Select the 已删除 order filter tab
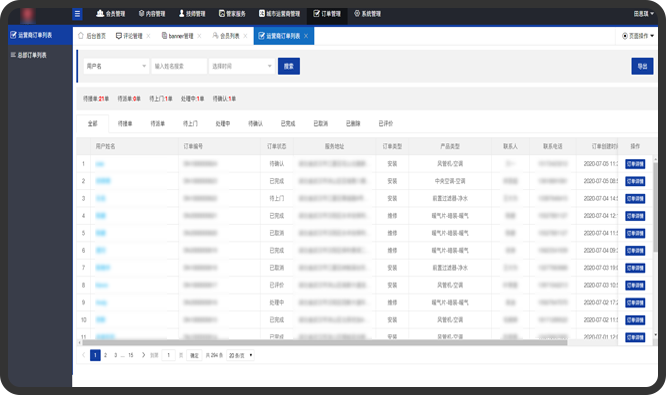The image size is (666, 395). (353, 124)
